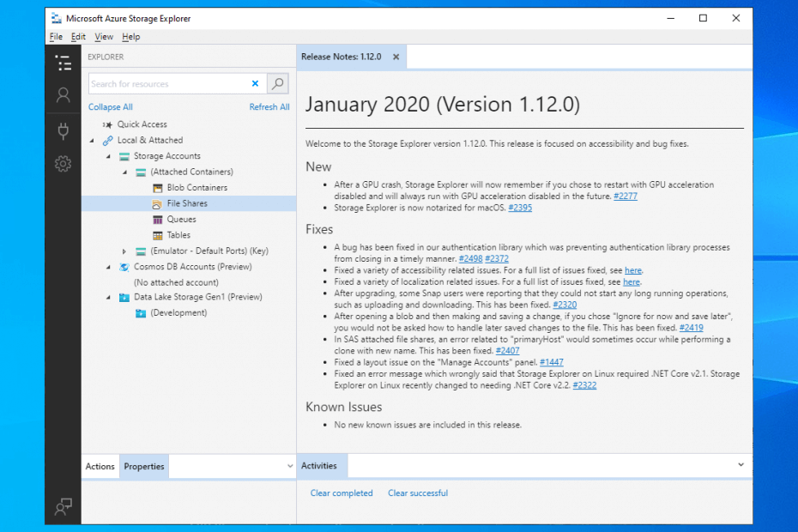Open Settings via the gear icon
Image resolution: width=798 pixels, height=532 pixels.
[63, 163]
